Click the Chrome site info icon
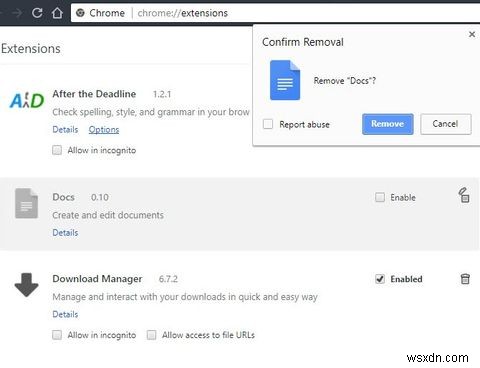This screenshot has height=368, width=480. [80, 13]
